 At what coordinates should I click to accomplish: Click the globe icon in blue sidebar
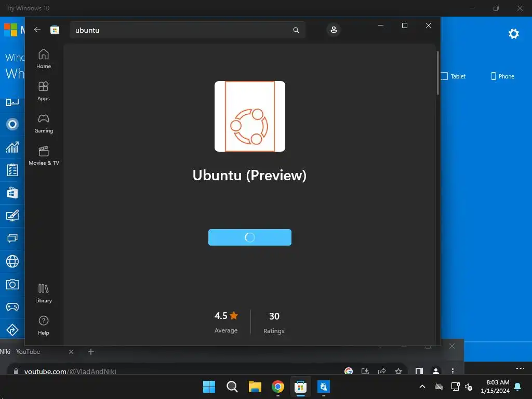(12, 261)
